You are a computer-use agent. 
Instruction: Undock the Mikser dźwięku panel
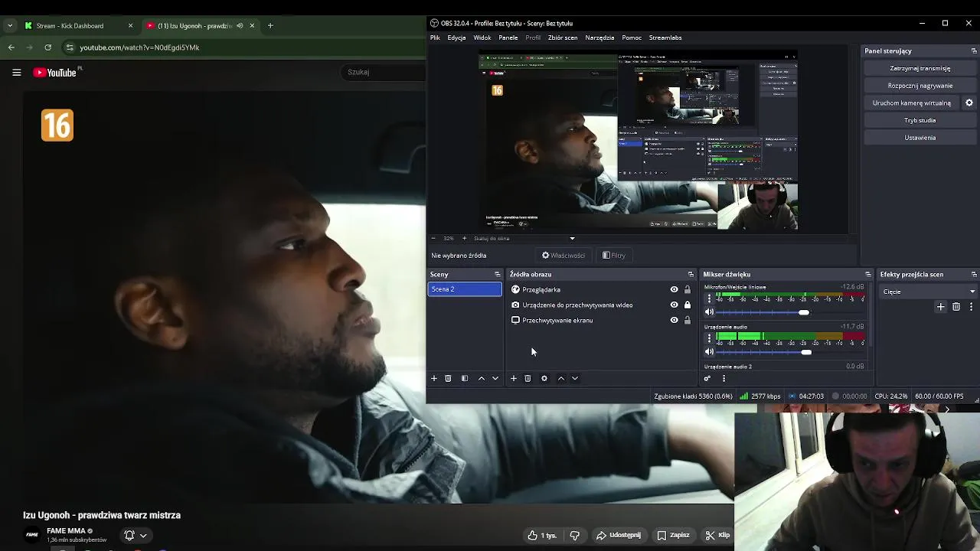point(867,274)
